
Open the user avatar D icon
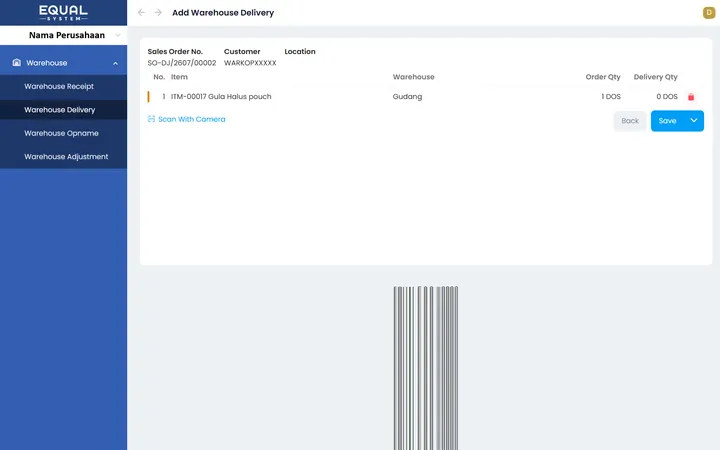point(709,13)
